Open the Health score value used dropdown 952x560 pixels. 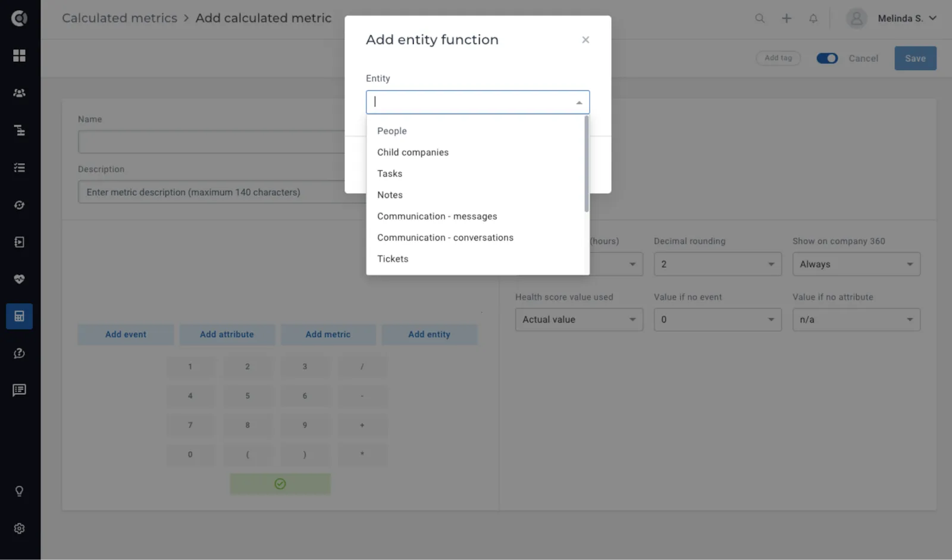pyautogui.click(x=579, y=319)
